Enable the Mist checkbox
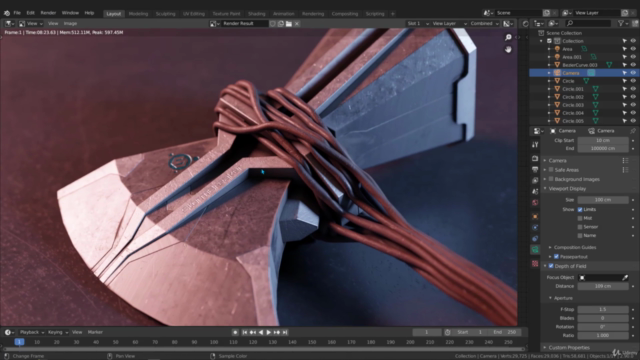 point(580,218)
